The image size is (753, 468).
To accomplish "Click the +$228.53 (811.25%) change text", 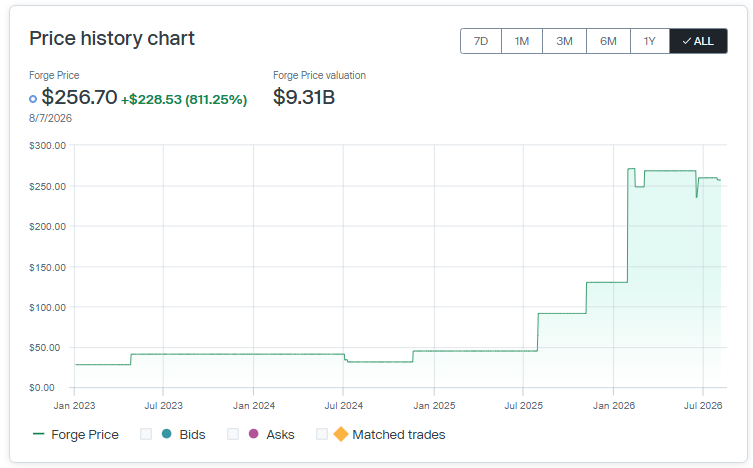I will (184, 99).
